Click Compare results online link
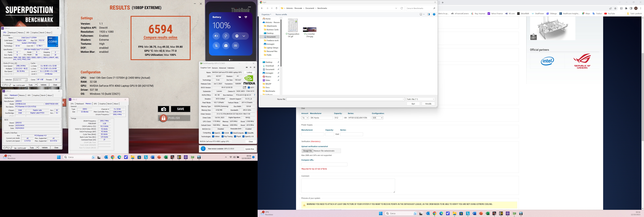This screenshot has height=217, width=644. [160, 37]
